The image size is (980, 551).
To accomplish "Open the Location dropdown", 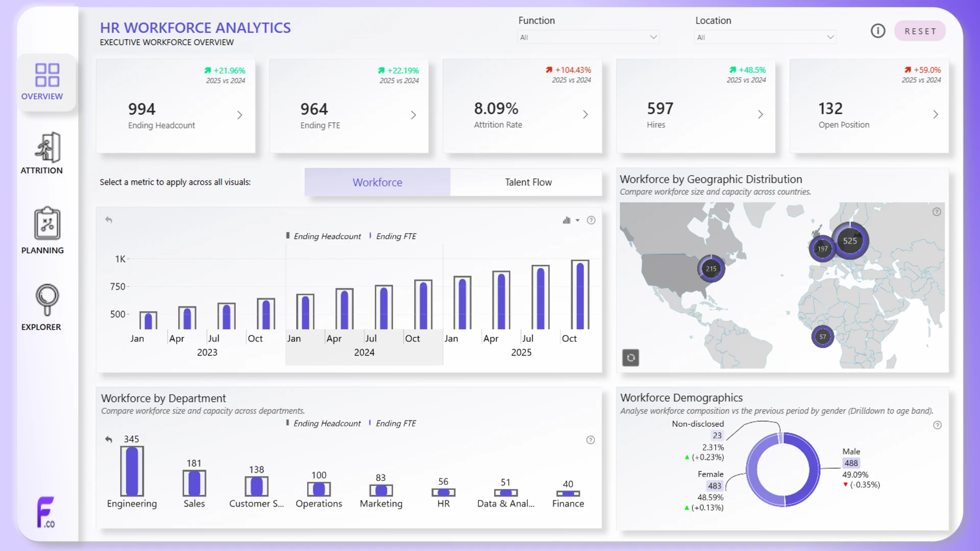I will coord(765,37).
